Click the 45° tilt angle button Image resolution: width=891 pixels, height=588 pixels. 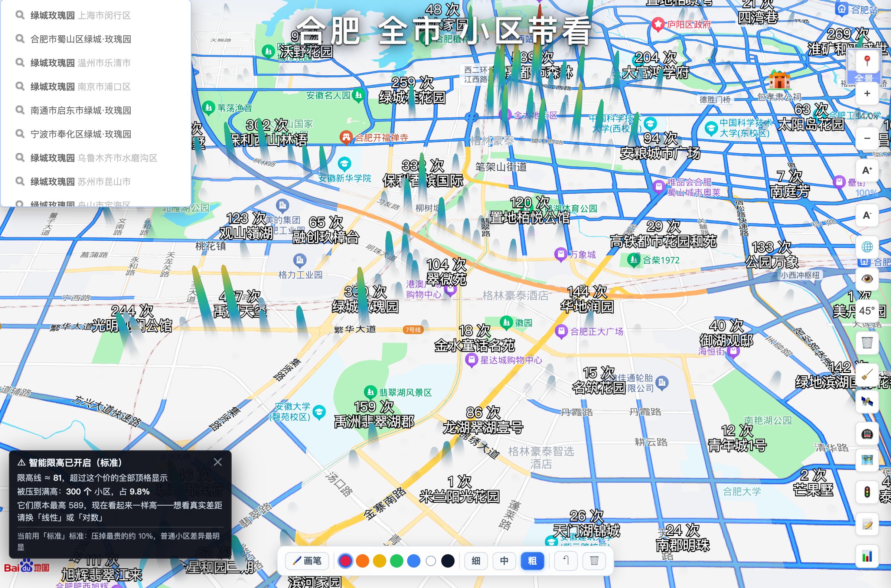(x=867, y=310)
